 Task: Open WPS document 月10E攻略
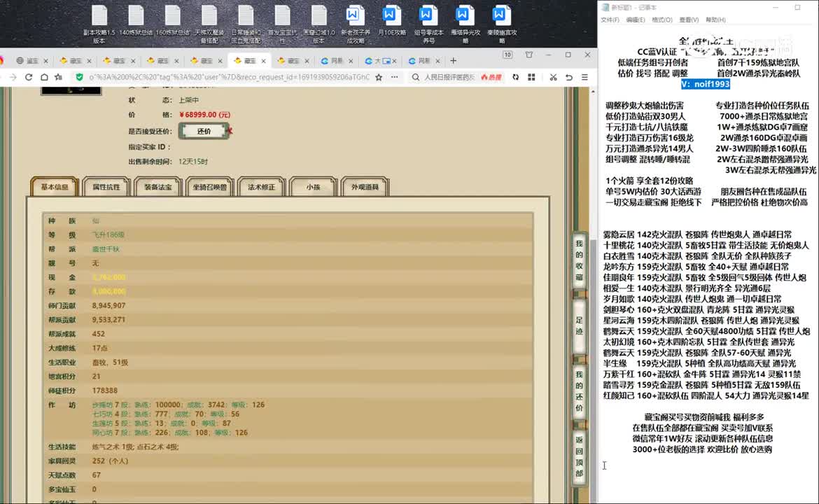tap(392, 21)
